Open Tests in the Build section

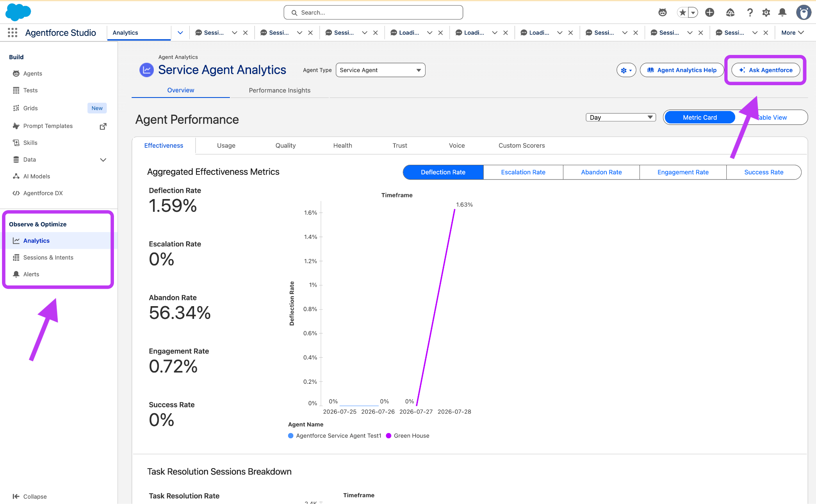coord(30,90)
